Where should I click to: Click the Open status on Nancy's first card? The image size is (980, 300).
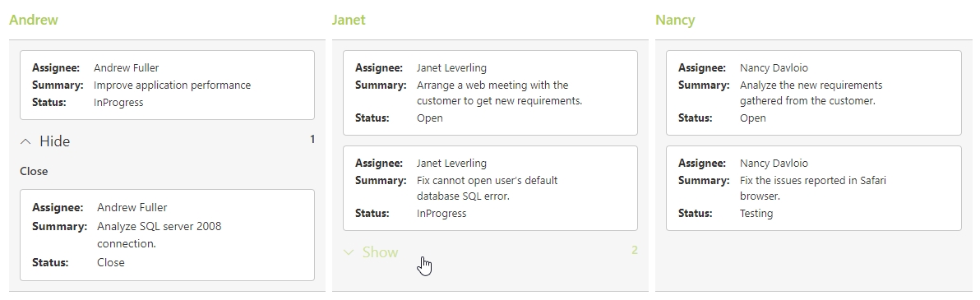pos(752,118)
